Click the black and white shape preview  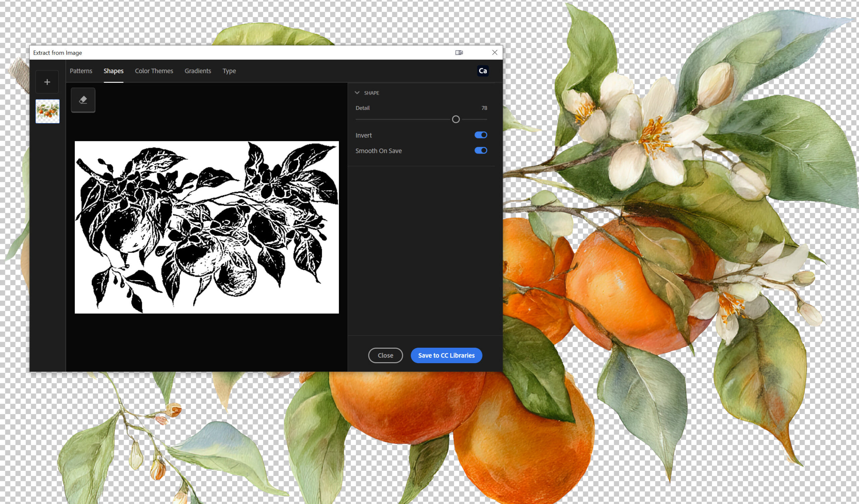tap(207, 227)
